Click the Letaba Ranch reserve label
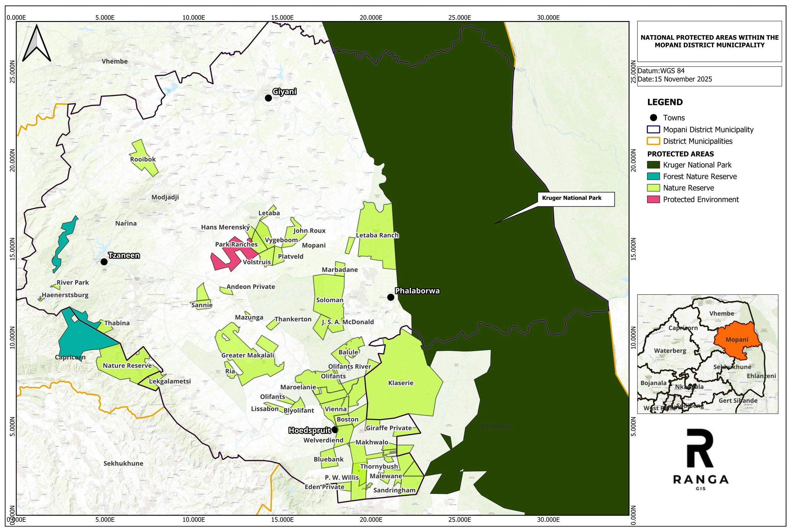791x532 pixels. [x=377, y=235]
